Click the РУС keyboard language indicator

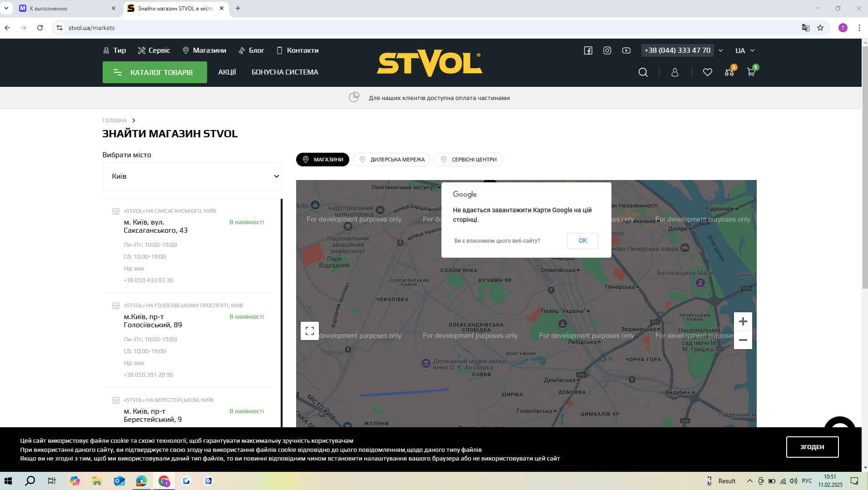[807, 481]
